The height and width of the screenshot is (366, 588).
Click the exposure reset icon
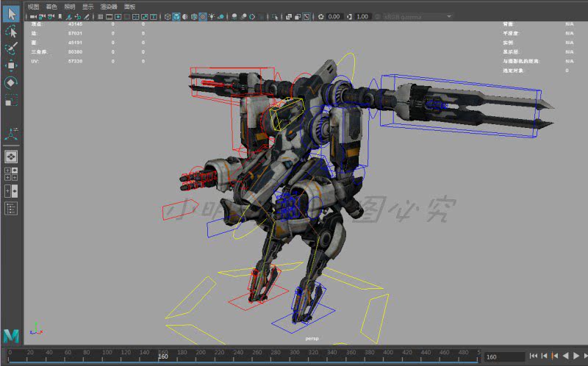(x=321, y=16)
